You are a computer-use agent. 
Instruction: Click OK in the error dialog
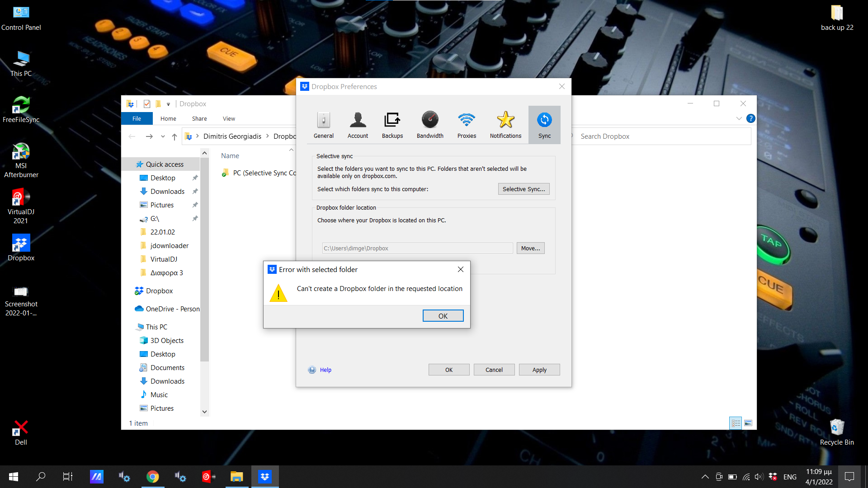443,316
